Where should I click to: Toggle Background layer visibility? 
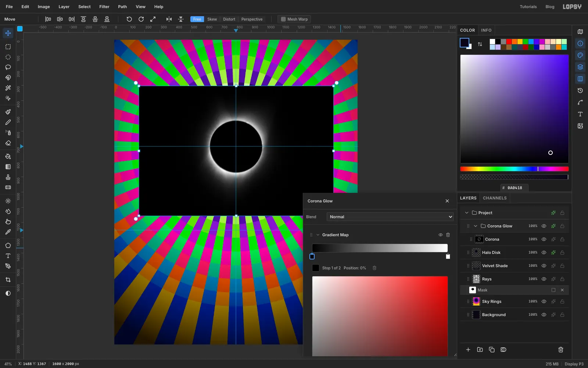(544, 315)
